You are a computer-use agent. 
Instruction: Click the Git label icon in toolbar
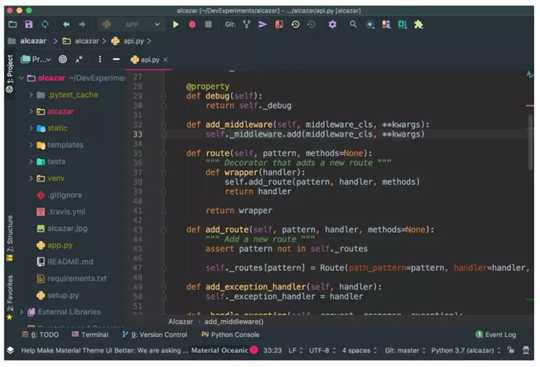coord(230,24)
